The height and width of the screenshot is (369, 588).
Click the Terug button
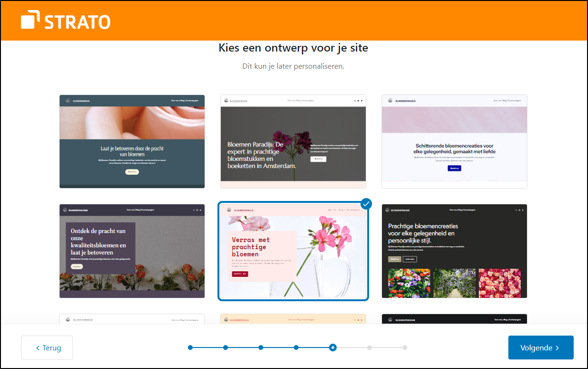(x=47, y=348)
